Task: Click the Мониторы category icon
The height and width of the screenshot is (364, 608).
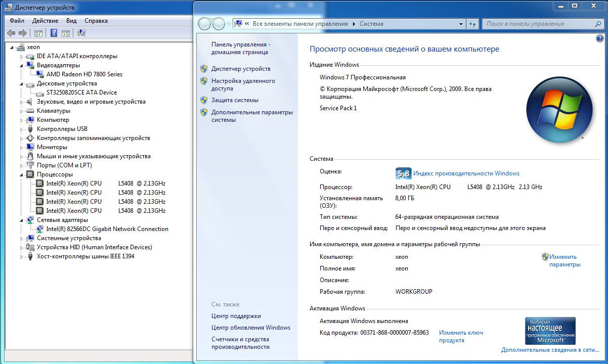Action: point(30,147)
